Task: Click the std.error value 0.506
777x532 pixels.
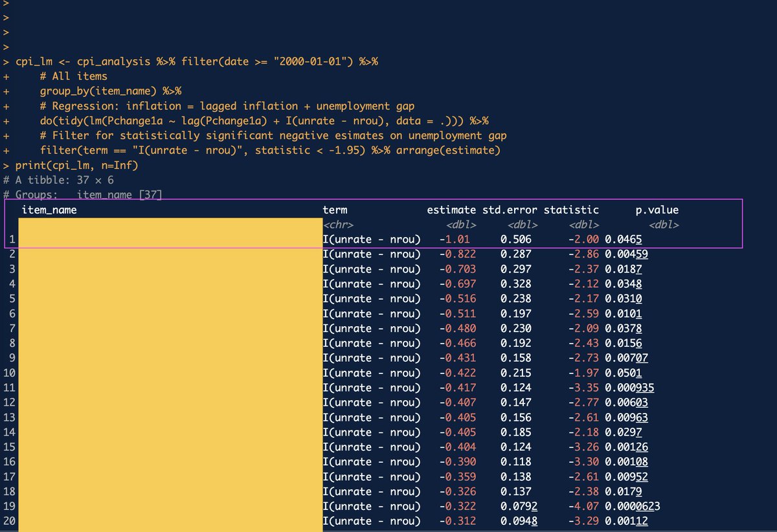Action: click(516, 239)
